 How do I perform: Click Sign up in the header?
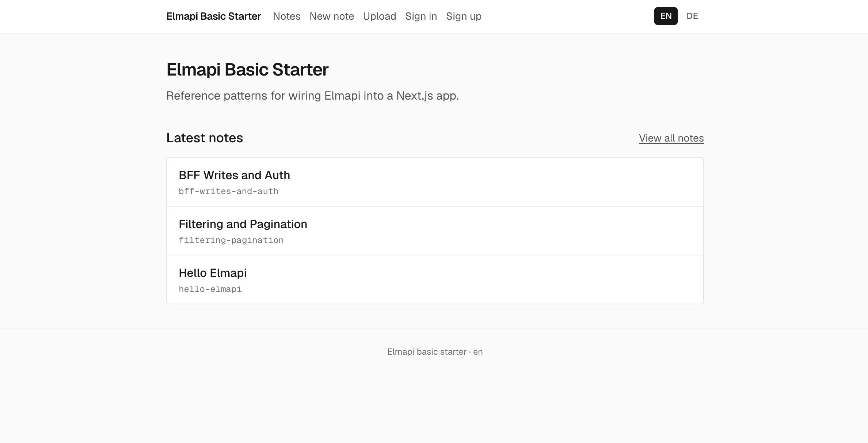click(464, 16)
